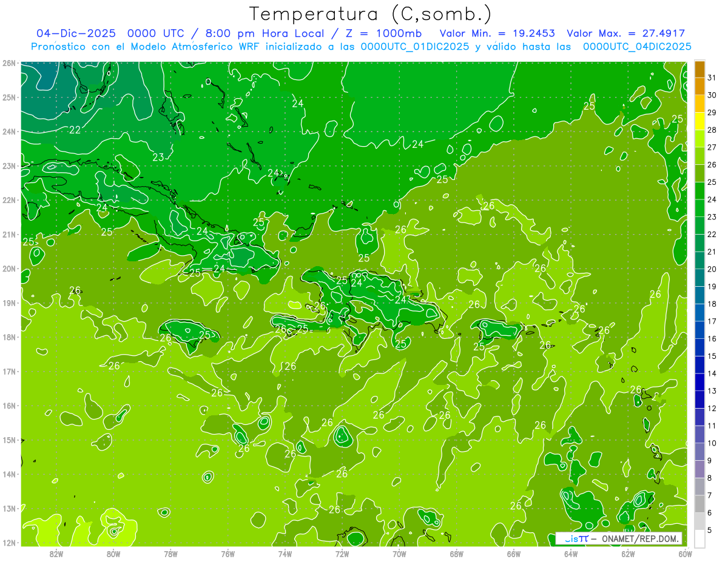Click the 10 label on the color legend
This screenshot has width=728, height=562.
pos(712,443)
